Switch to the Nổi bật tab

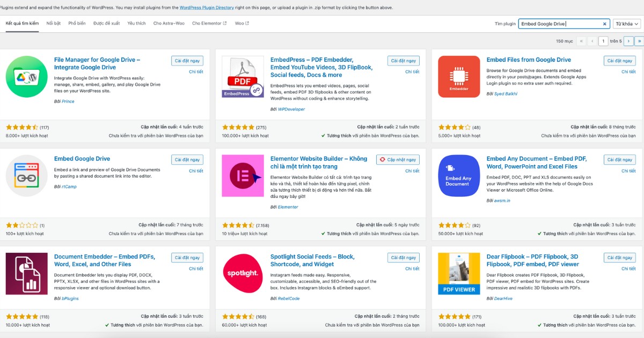pos(54,24)
